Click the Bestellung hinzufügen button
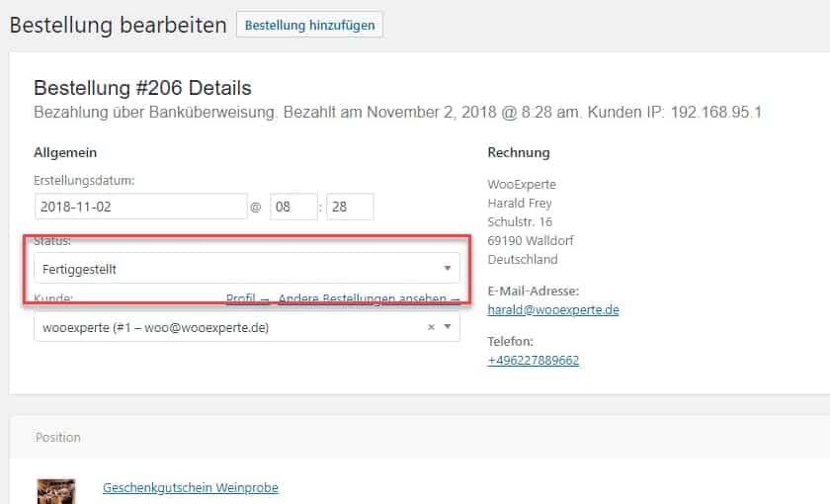Viewport: 830px width, 504px height. 309,25
